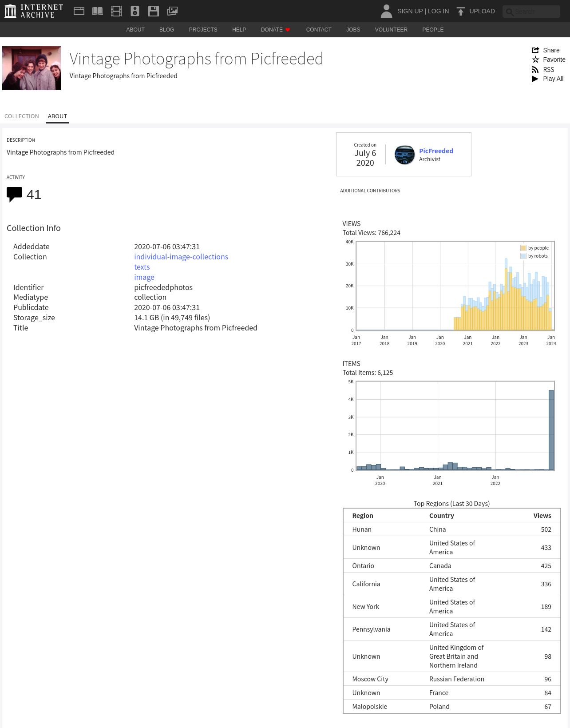This screenshot has width=570, height=728.
Task: Open the texts collection link
Action: (142, 267)
